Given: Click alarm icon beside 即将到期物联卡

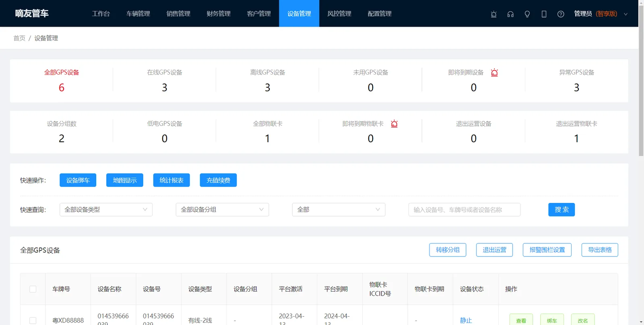Looking at the screenshot, I should (x=394, y=124).
